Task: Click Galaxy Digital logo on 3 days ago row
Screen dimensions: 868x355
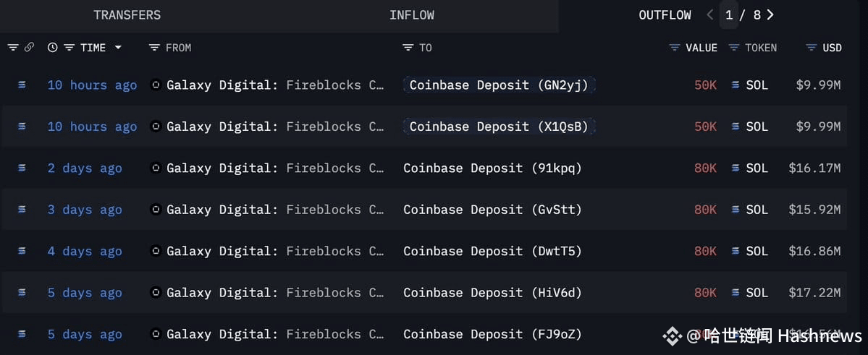Action: tap(156, 210)
